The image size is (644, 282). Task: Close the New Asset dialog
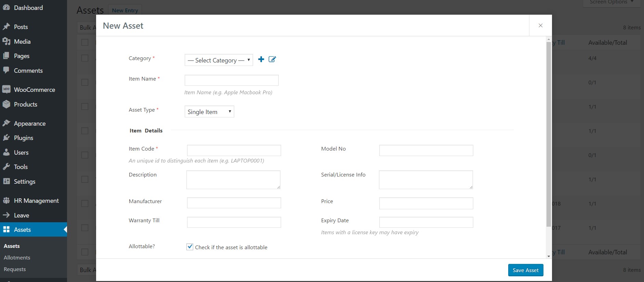(540, 26)
